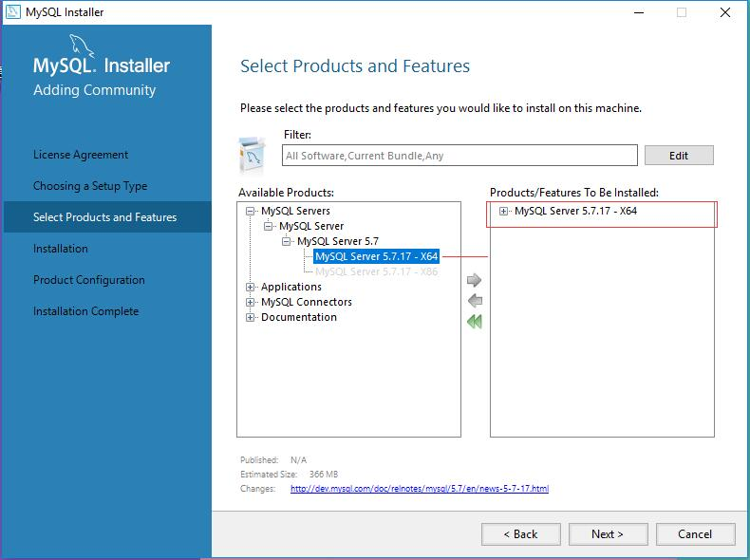Close the MySQL Installer window
Screen dimensions: 750x560
[725, 12]
